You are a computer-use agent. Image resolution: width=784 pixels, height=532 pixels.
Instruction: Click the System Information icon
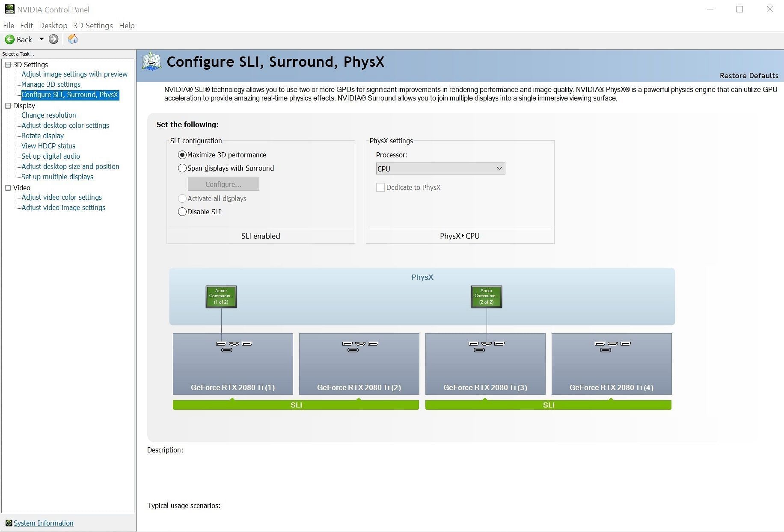9,523
